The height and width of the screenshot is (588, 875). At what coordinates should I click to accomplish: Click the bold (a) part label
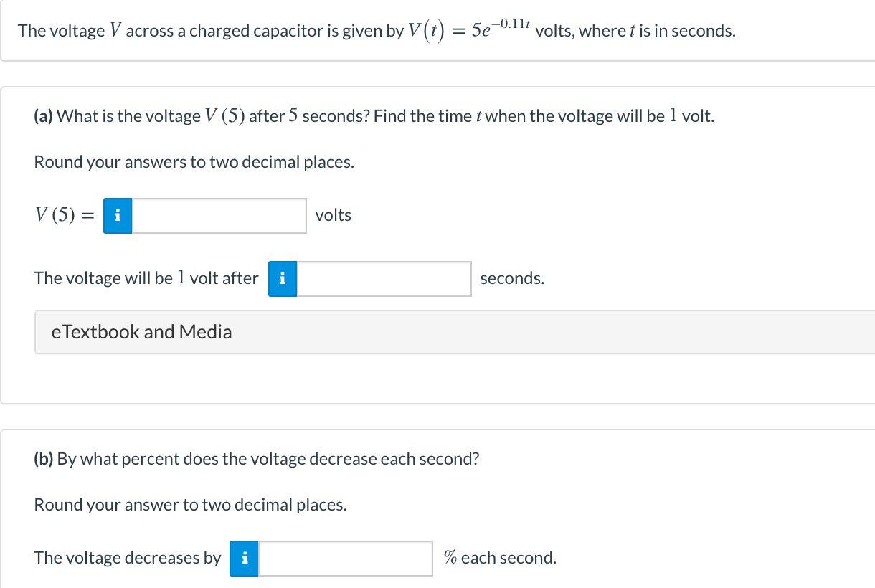pyautogui.click(x=44, y=116)
